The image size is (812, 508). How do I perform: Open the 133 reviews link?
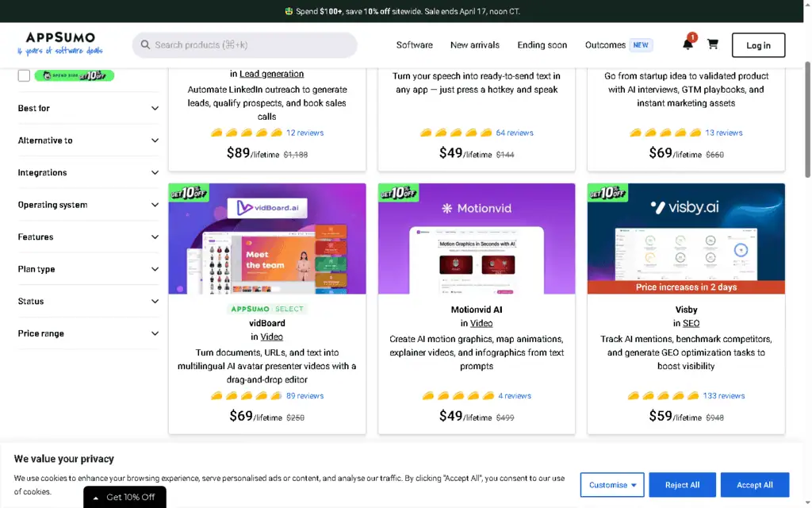tap(723, 396)
